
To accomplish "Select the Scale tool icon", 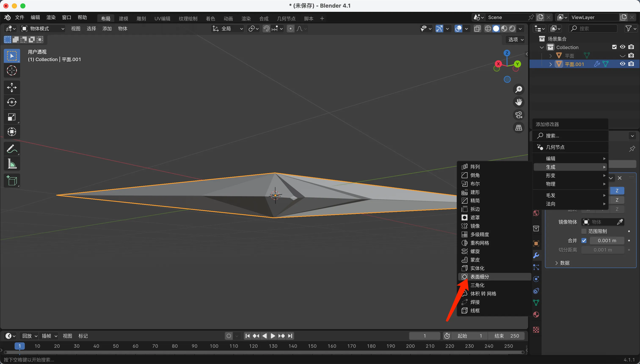I will coord(12,117).
